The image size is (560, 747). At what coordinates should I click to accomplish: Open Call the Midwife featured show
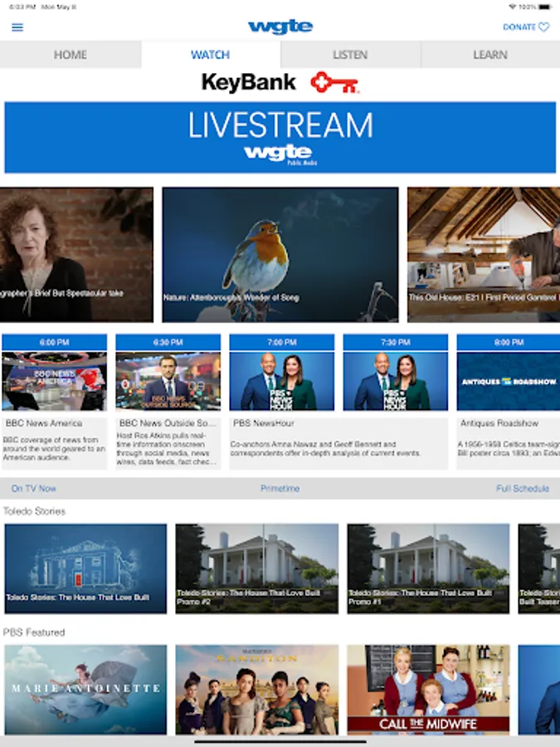click(428, 690)
